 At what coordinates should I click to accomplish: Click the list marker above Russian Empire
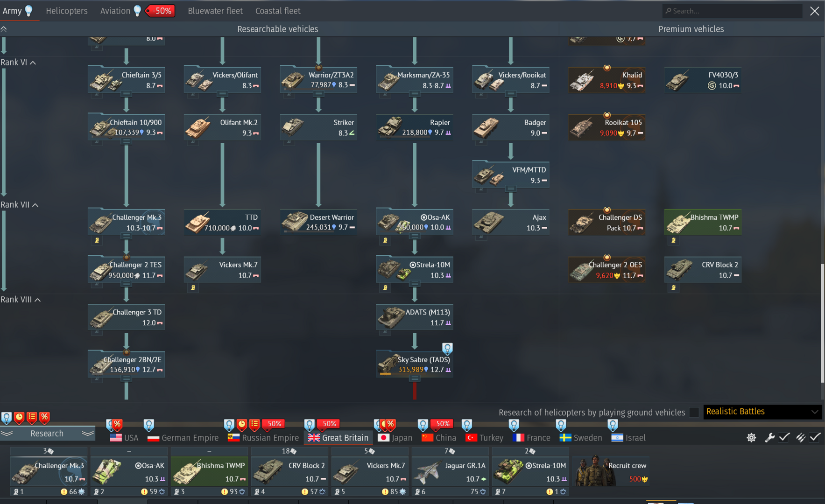254,425
